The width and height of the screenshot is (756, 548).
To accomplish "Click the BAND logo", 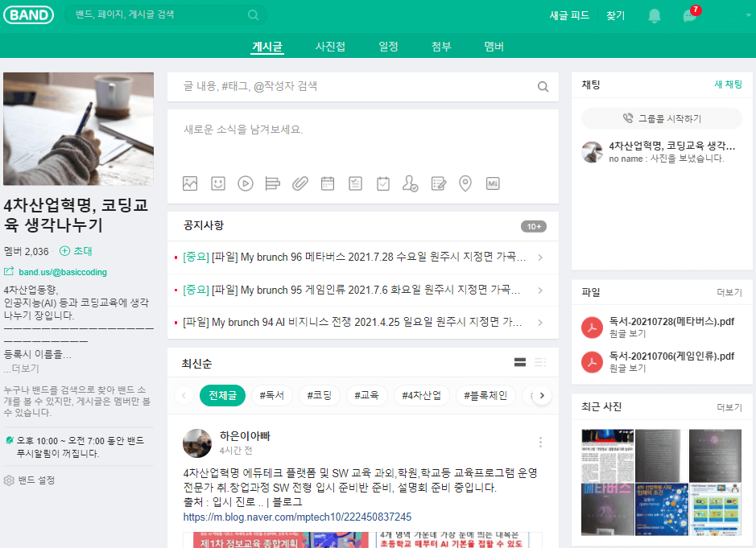I will [28, 15].
